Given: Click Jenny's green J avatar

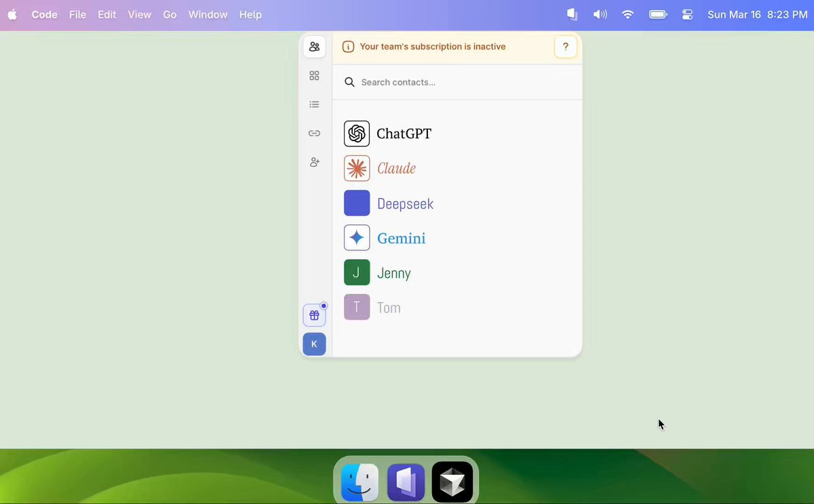Looking at the screenshot, I should (357, 272).
